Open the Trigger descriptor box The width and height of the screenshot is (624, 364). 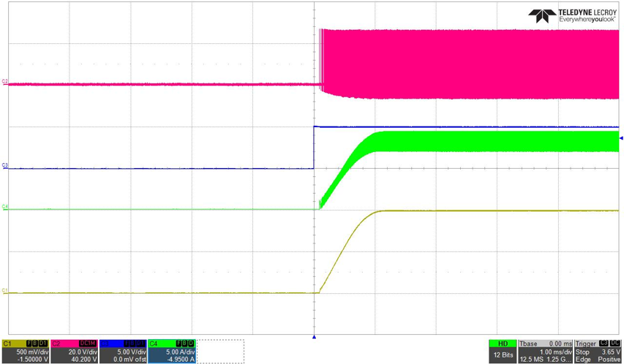(598, 352)
